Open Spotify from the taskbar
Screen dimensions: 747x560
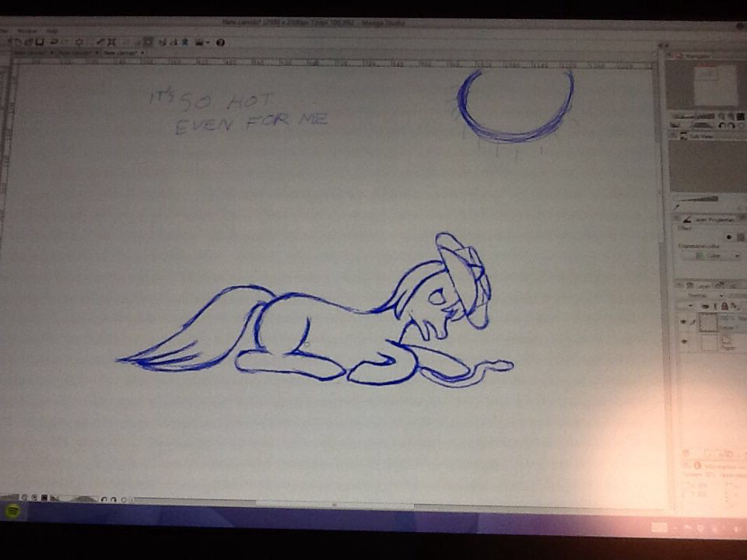pos(13,513)
